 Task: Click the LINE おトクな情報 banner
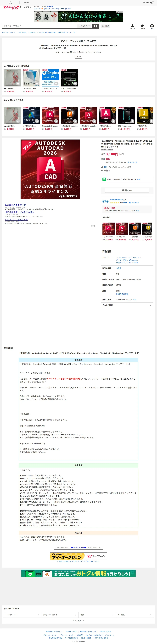[x=78, y=573]
